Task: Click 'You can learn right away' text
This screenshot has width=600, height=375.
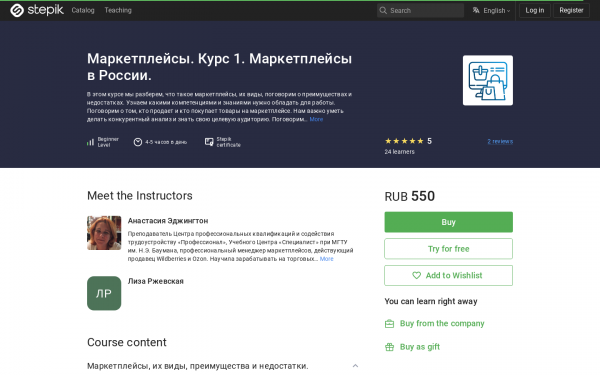Action: point(431,302)
